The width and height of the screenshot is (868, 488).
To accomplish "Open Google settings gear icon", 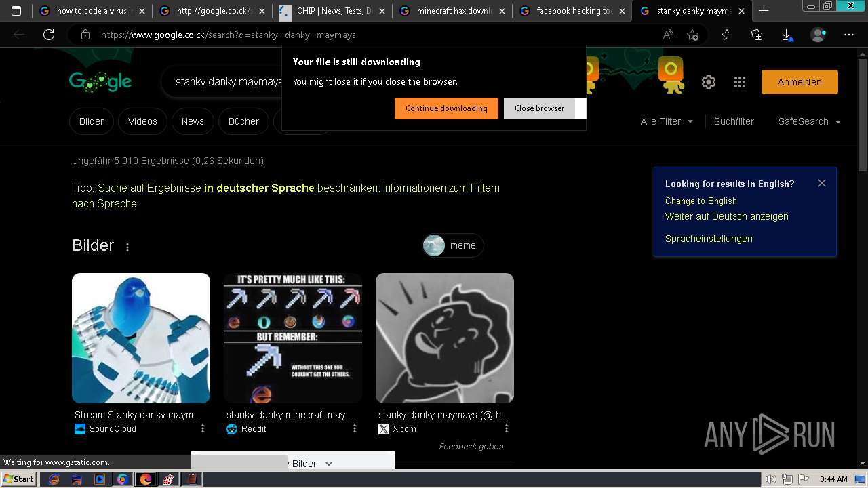I will coord(709,82).
